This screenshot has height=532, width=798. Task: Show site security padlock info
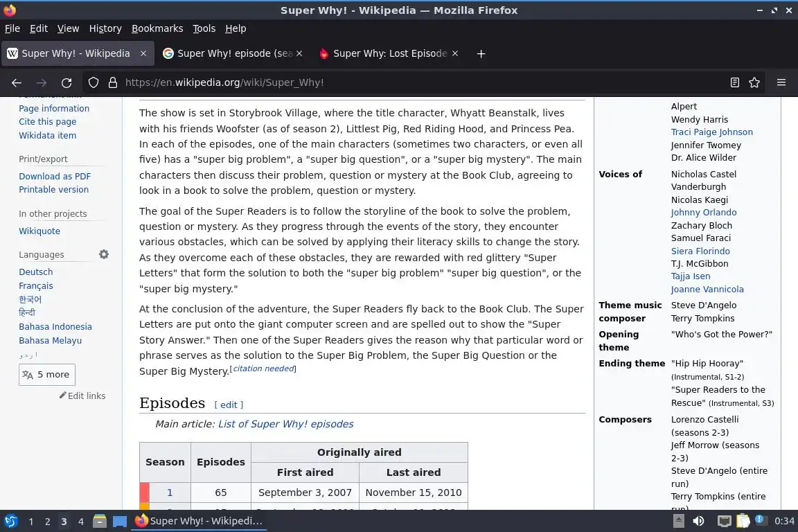coord(113,82)
